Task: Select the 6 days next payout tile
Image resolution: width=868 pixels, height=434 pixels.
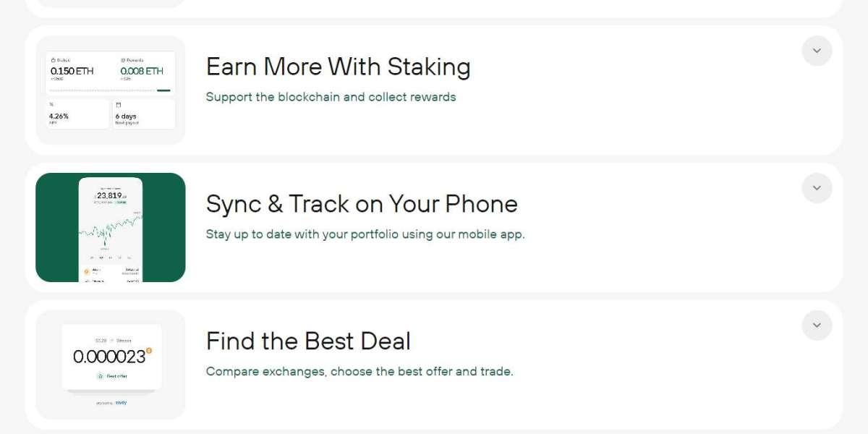Action: (143, 114)
